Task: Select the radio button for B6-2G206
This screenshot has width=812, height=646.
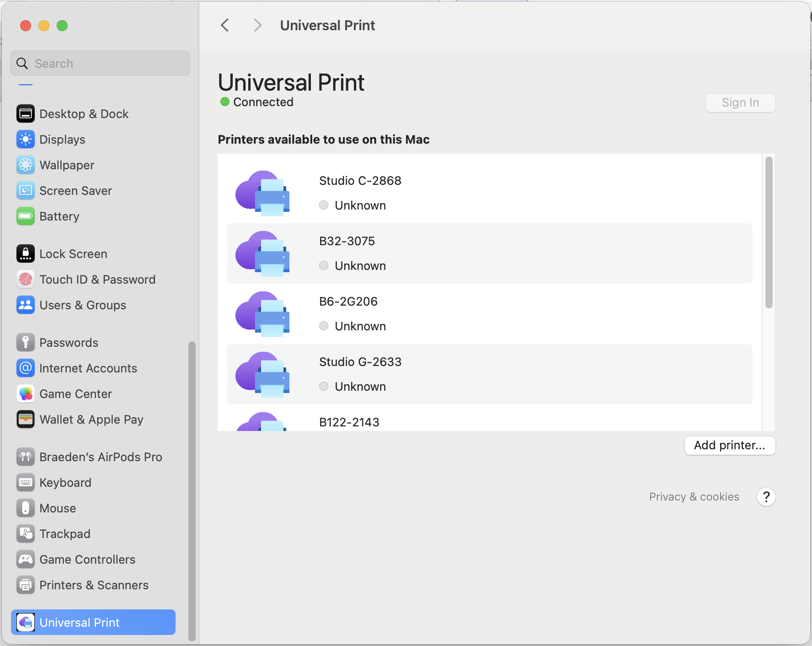Action: (324, 326)
